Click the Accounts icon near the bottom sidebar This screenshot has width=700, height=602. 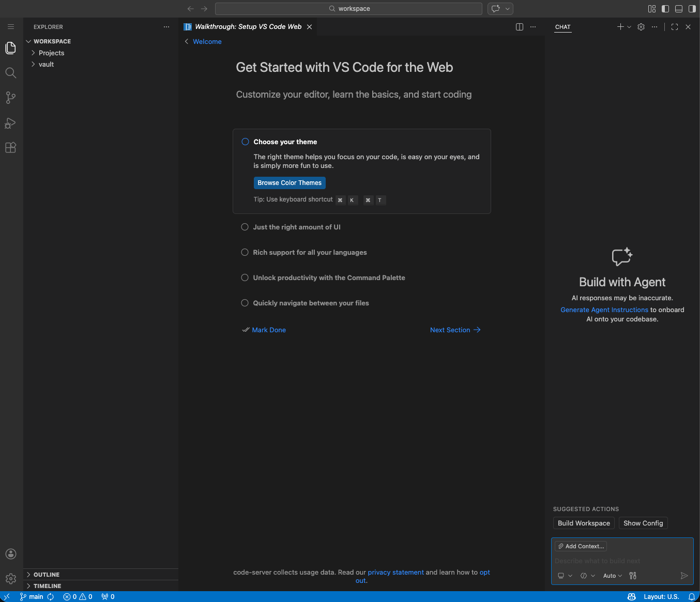click(10, 553)
